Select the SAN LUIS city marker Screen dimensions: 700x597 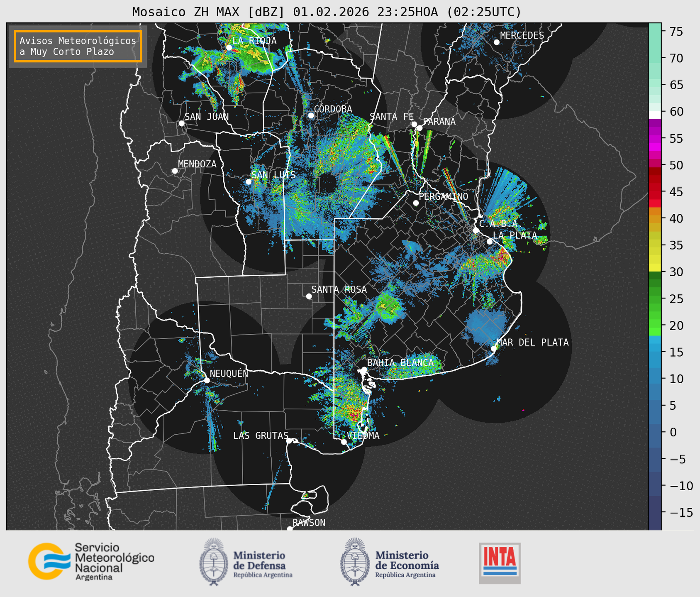point(248,182)
